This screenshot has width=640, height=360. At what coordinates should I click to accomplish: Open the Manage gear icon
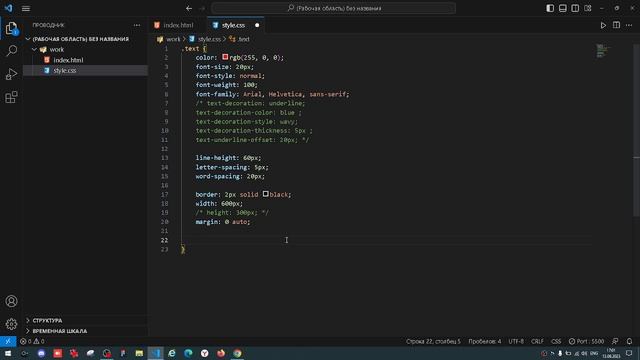(x=11, y=324)
